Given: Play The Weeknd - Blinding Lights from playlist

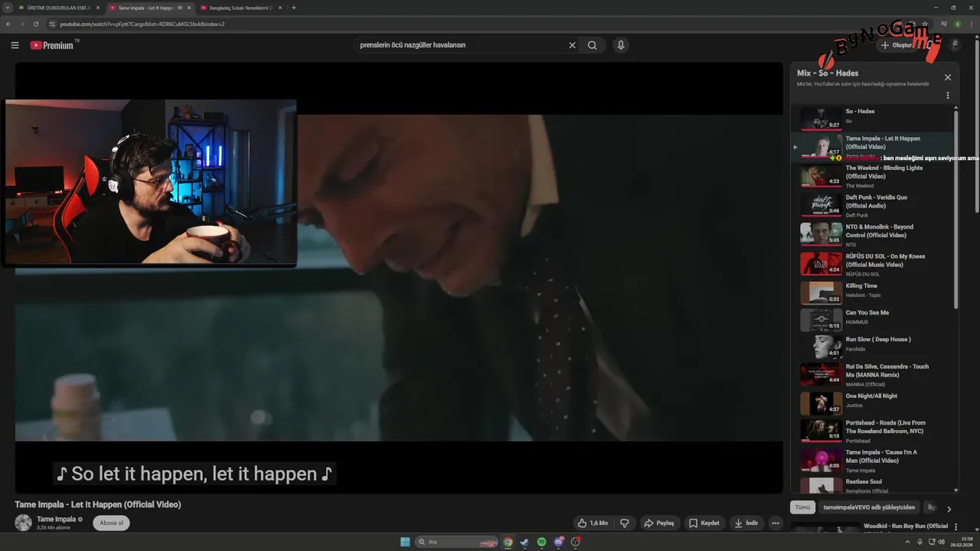Looking at the screenshot, I should [x=873, y=176].
